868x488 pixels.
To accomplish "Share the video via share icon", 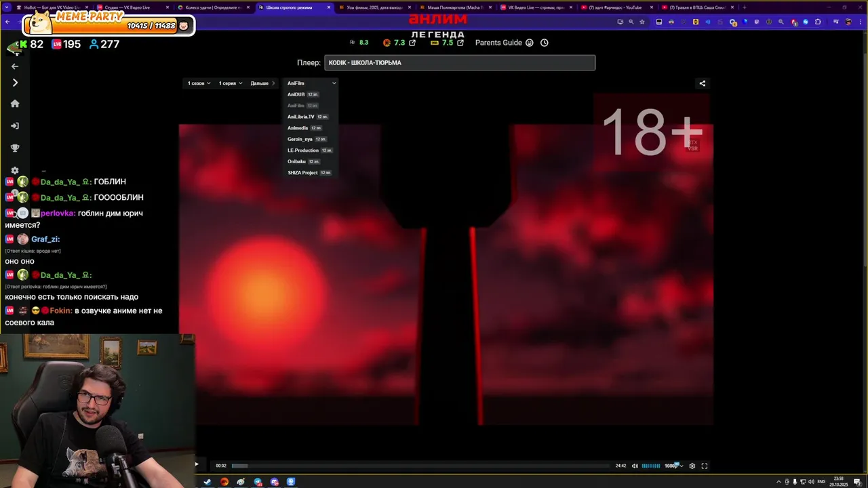I will pyautogui.click(x=703, y=83).
